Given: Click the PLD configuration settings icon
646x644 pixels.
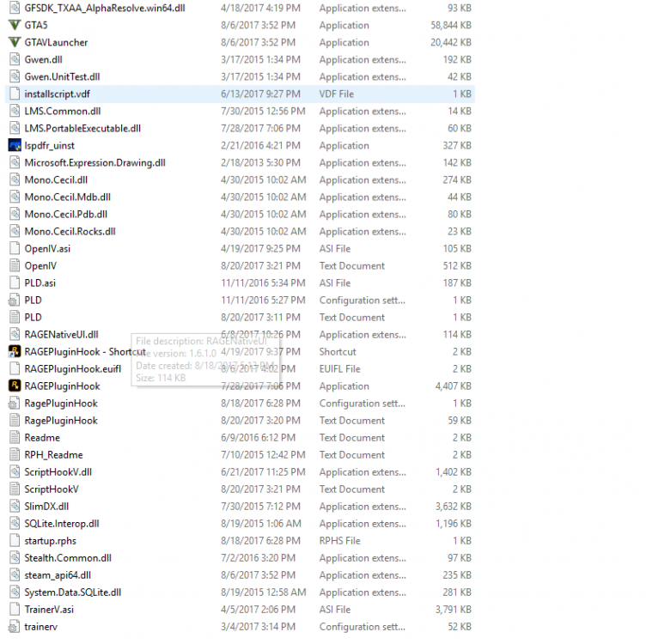Looking at the screenshot, I should [15, 301].
